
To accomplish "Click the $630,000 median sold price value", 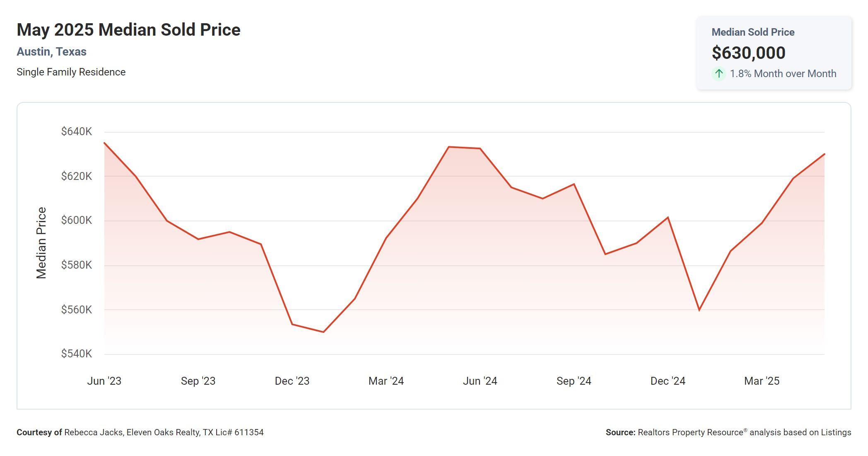I will click(748, 53).
